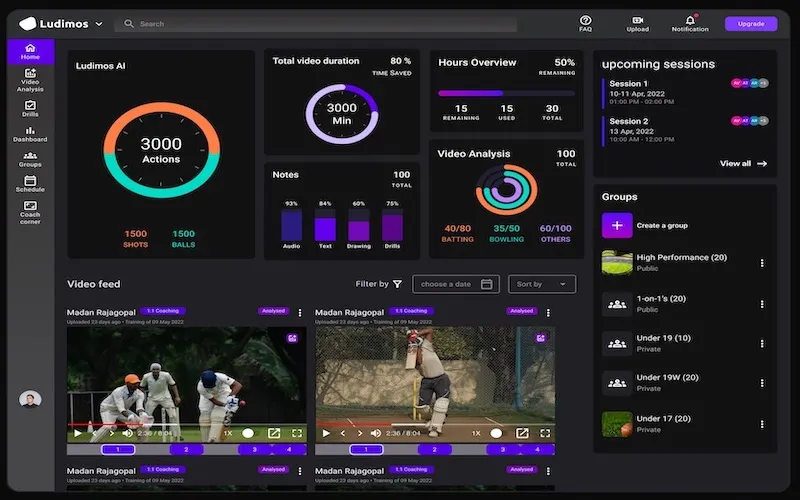Open options menu for 1-on-1's group
This screenshot has width=800, height=500.
click(x=762, y=304)
